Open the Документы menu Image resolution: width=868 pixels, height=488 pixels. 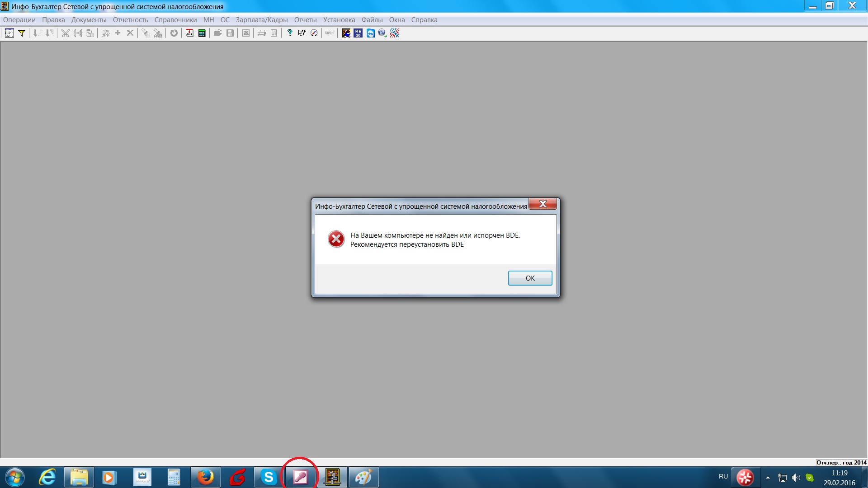pyautogui.click(x=89, y=20)
